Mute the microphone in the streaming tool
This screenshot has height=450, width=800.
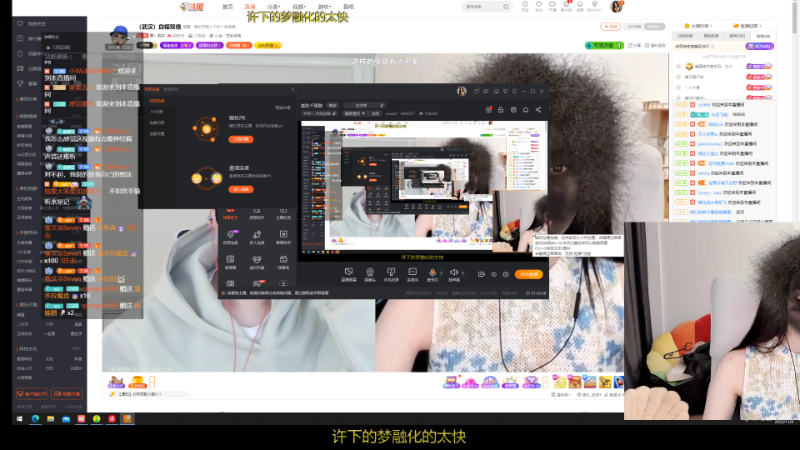[x=432, y=273]
